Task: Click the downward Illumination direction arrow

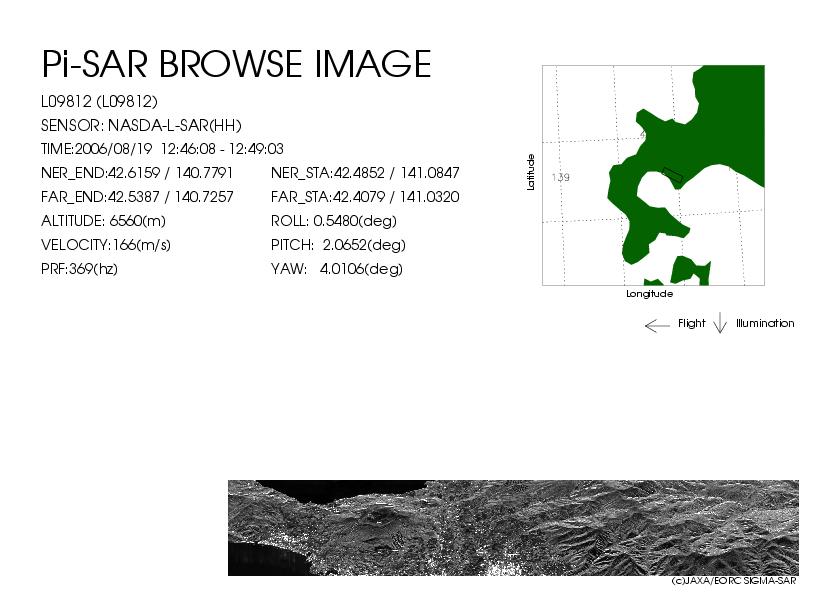Action: [720, 323]
